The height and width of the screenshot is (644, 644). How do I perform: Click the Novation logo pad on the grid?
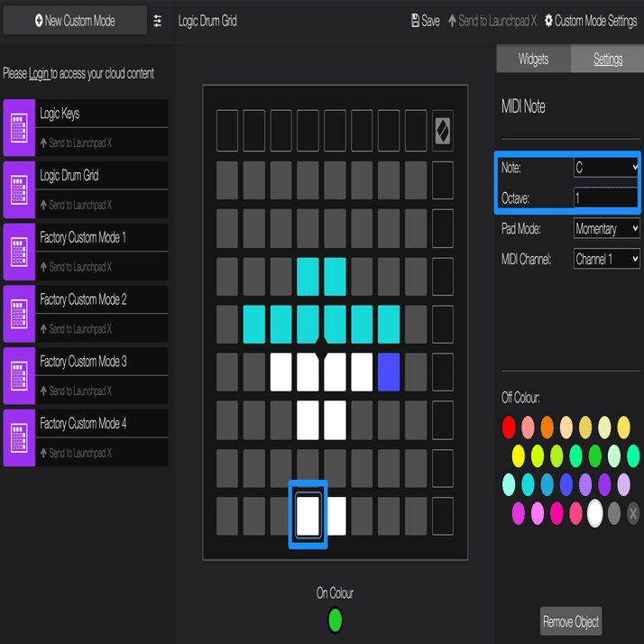click(x=443, y=131)
